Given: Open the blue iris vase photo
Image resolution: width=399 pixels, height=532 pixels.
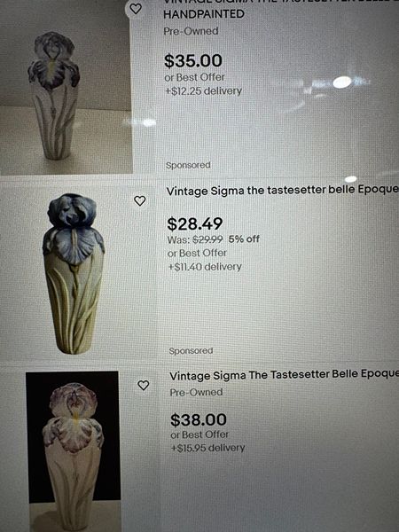Looking at the screenshot, I should click(74, 273).
